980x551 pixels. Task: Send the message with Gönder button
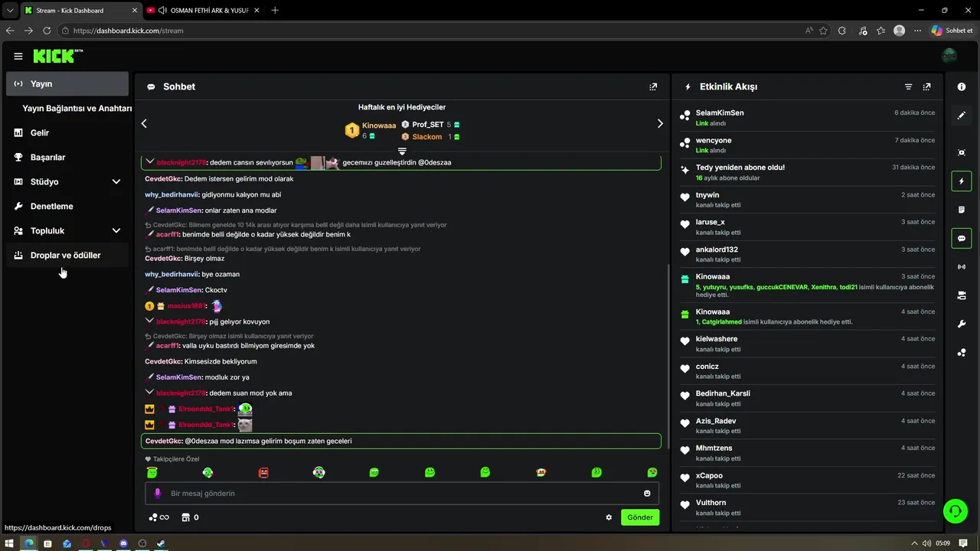[640, 517]
